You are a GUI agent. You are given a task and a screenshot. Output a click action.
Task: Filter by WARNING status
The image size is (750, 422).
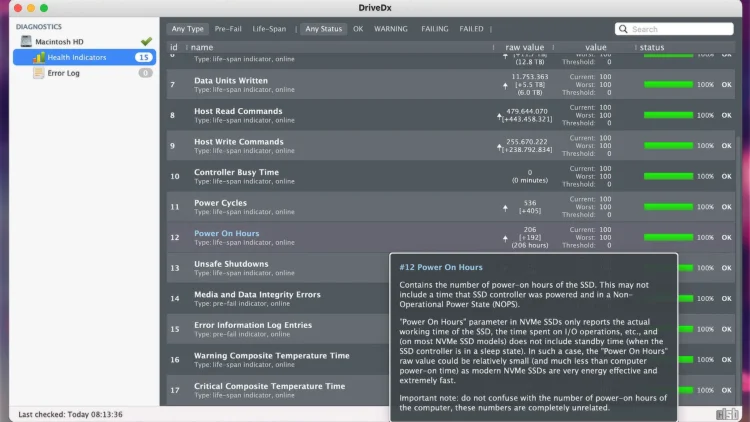(x=391, y=29)
